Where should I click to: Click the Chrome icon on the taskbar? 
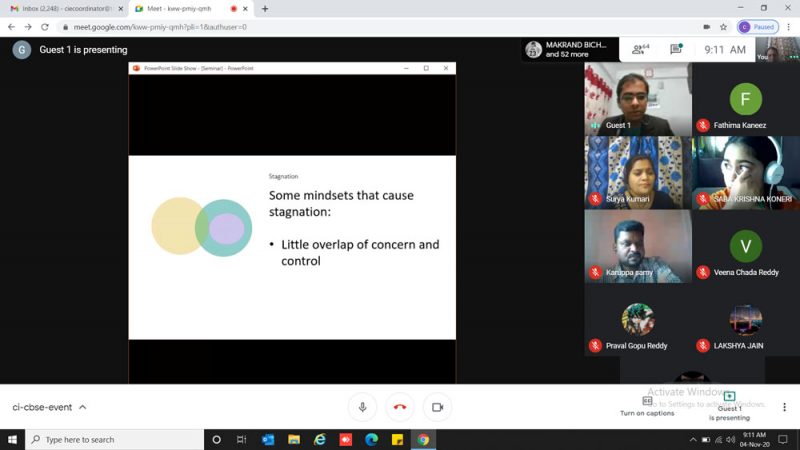(x=423, y=439)
